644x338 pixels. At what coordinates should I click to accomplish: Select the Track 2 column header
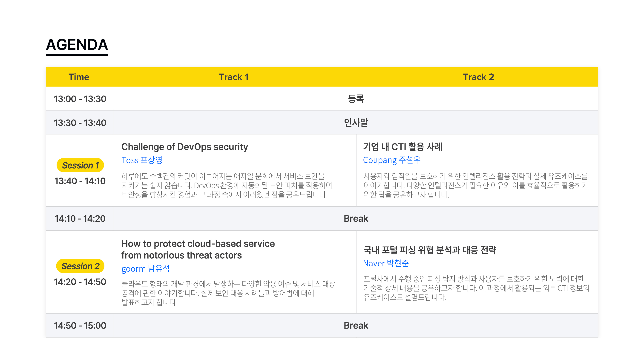point(478,77)
